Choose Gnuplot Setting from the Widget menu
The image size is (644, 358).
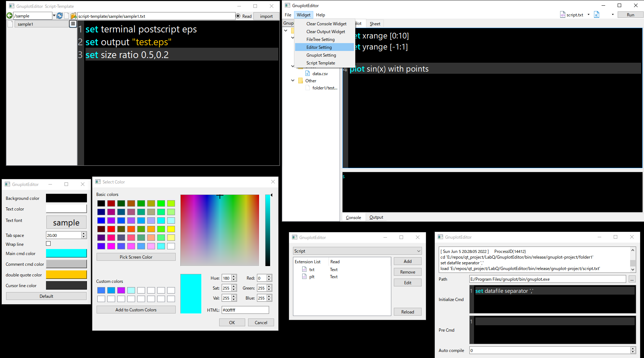[x=321, y=55]
